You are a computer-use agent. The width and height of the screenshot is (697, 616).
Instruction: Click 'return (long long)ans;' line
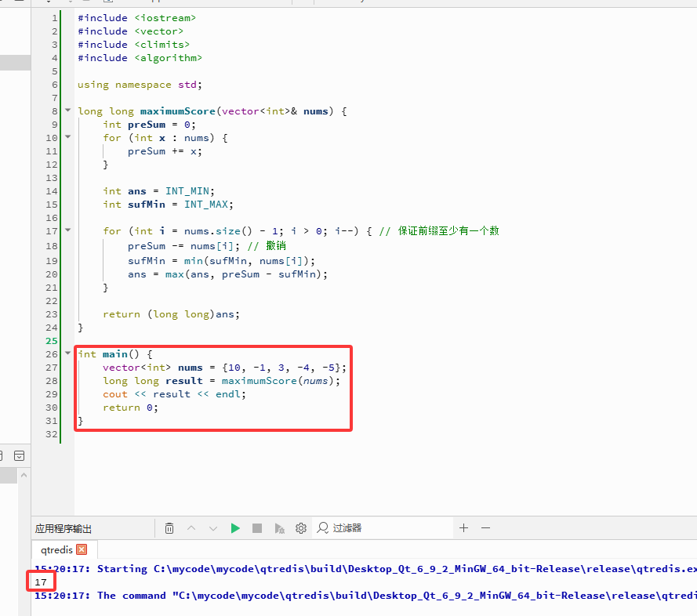point(171,314)
